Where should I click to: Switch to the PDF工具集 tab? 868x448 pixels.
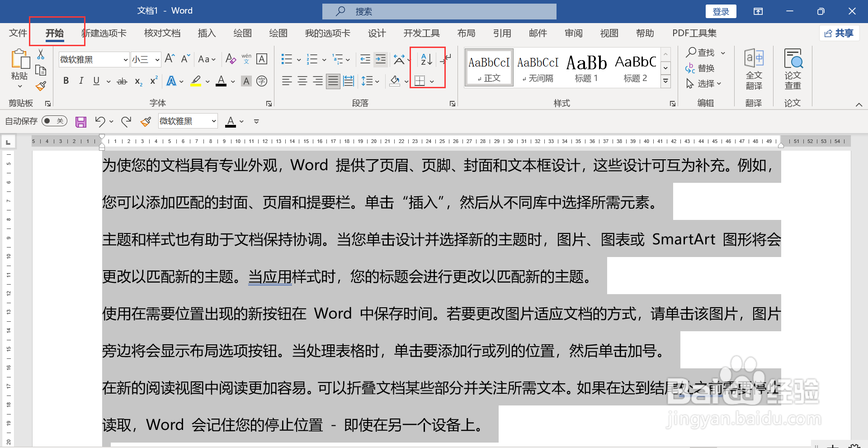point(694,33)
